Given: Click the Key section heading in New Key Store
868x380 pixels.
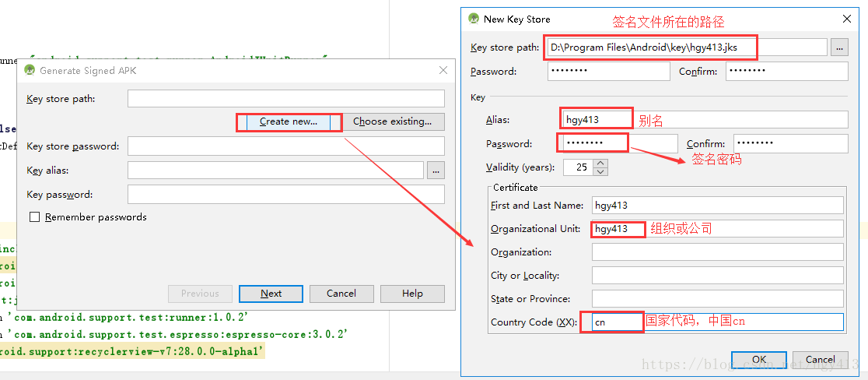Looking at the screenshot, I should [x=478, y=97].
